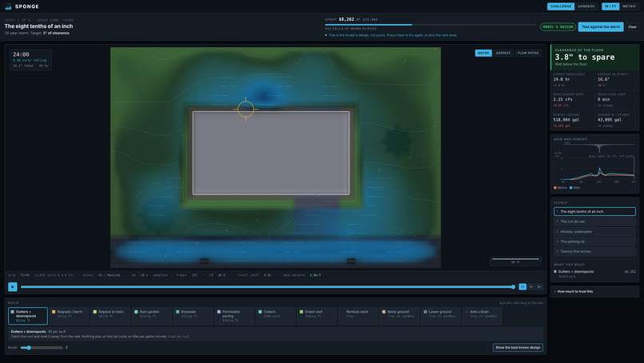Open level 5 Twenty-five inches
Viewport: 644px width, 363px height.
point(594,251)
